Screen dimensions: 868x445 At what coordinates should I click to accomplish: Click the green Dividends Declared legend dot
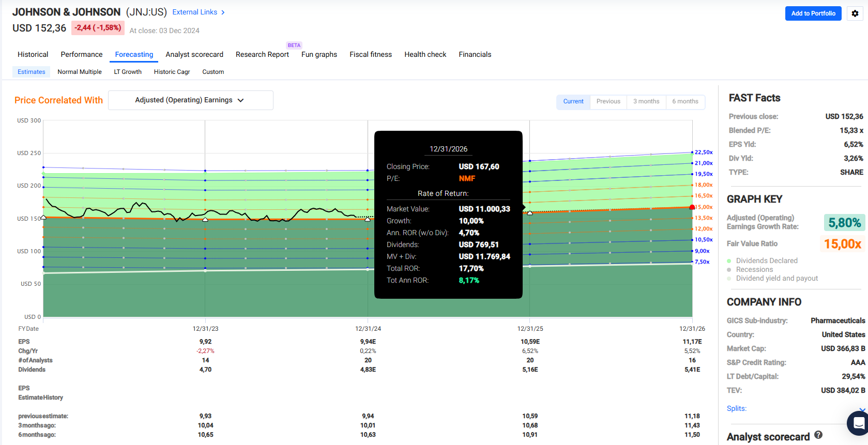click(729, 261)
